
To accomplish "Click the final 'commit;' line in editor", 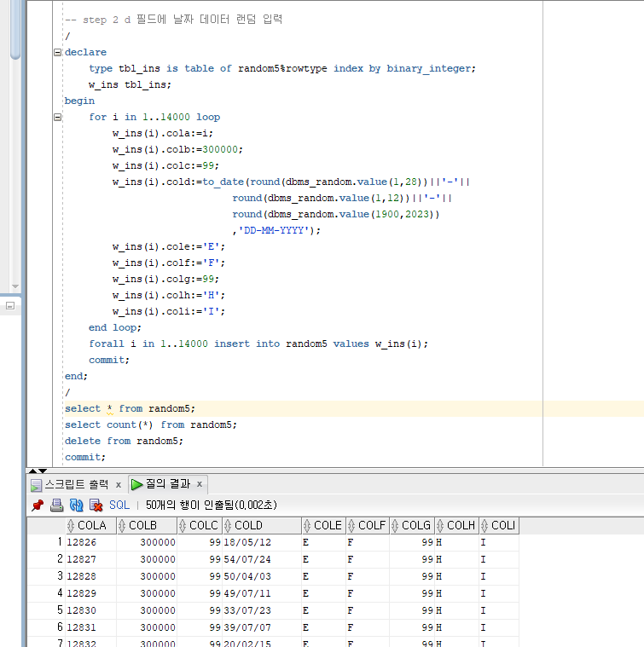I will (x=85, y=457).
